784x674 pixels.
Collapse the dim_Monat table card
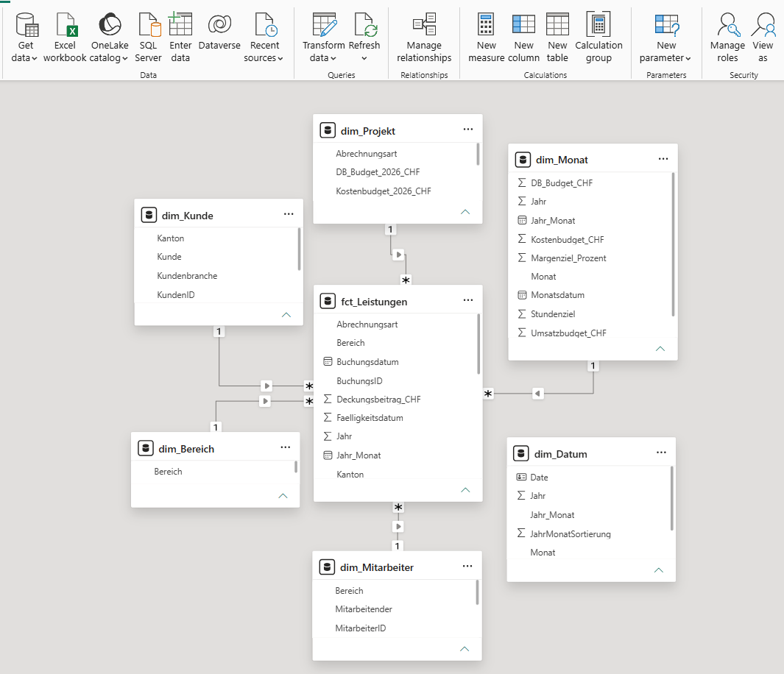pos(660,349)
